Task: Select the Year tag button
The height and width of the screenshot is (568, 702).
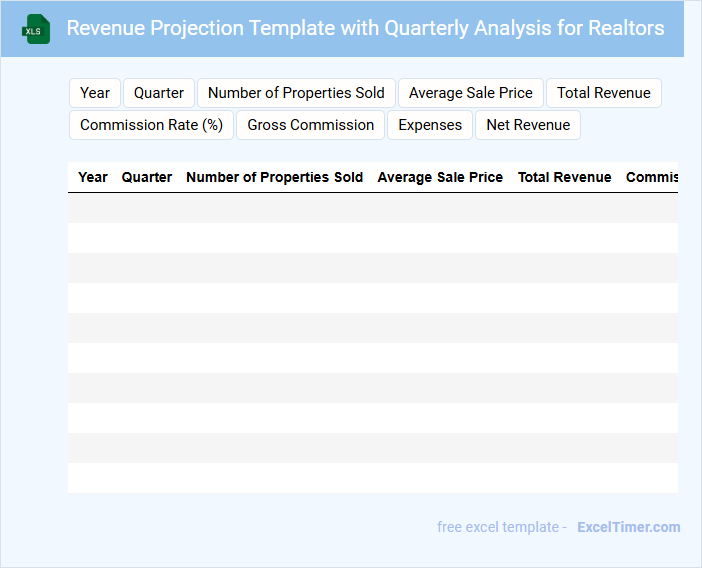Action: pyautogui.click(x=95, y=93)
